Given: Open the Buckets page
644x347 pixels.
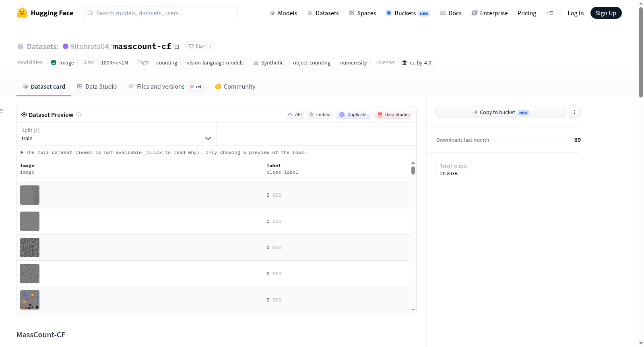Looking at the screenshot, I should 408,13.
